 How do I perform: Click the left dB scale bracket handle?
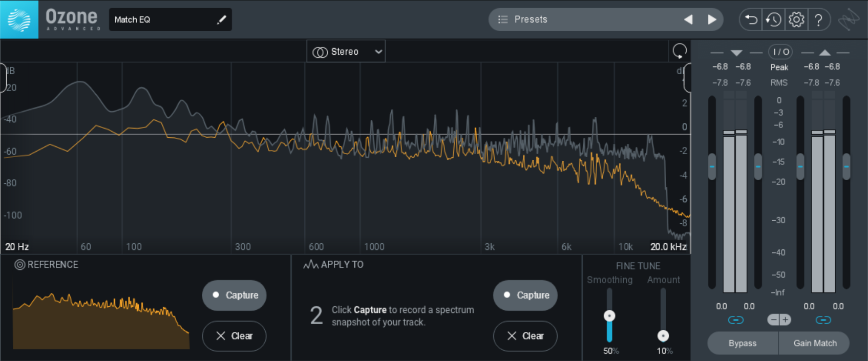coord(3,78)
